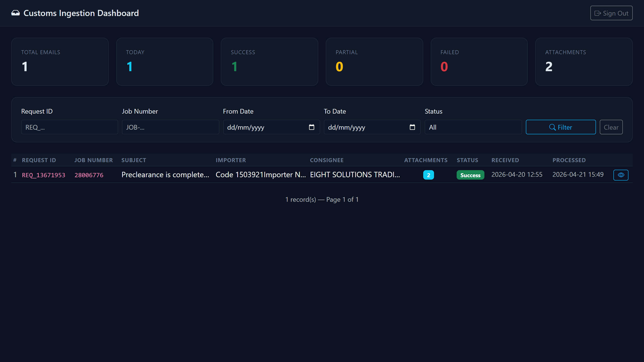Click the FAILED counter card showing 0
The image size is (644, 362).
tap(479, 62)
